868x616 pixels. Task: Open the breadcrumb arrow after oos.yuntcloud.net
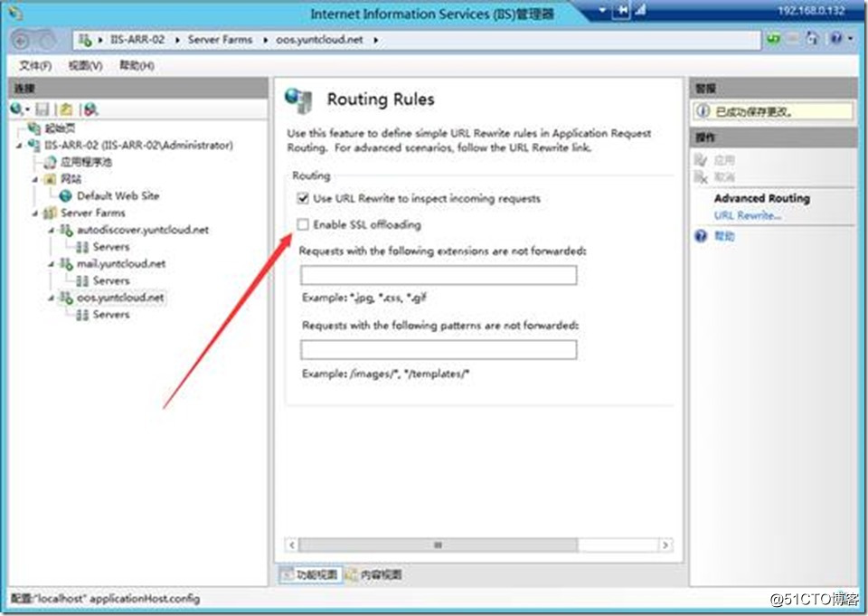point(376,40)
